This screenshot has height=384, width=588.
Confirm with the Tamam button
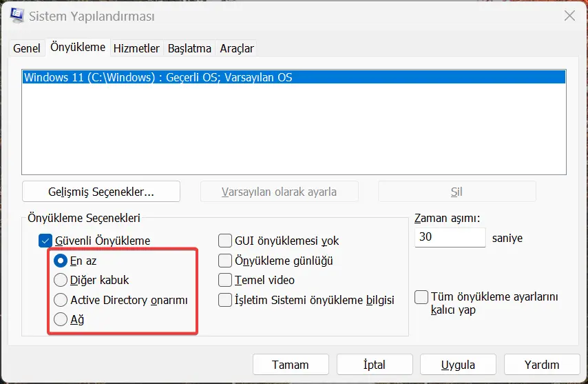pos(291,365)
